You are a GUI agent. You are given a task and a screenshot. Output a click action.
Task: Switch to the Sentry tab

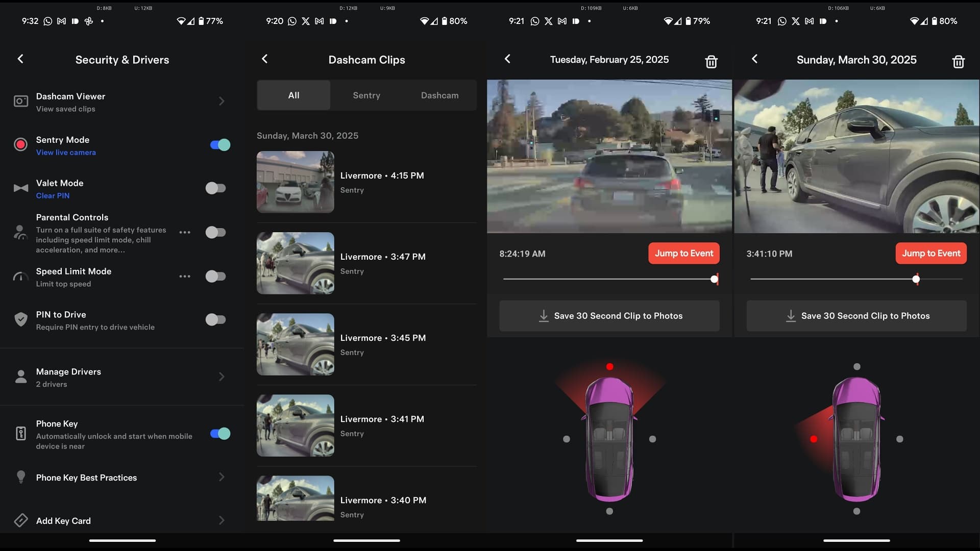click(x=366, y=95)
